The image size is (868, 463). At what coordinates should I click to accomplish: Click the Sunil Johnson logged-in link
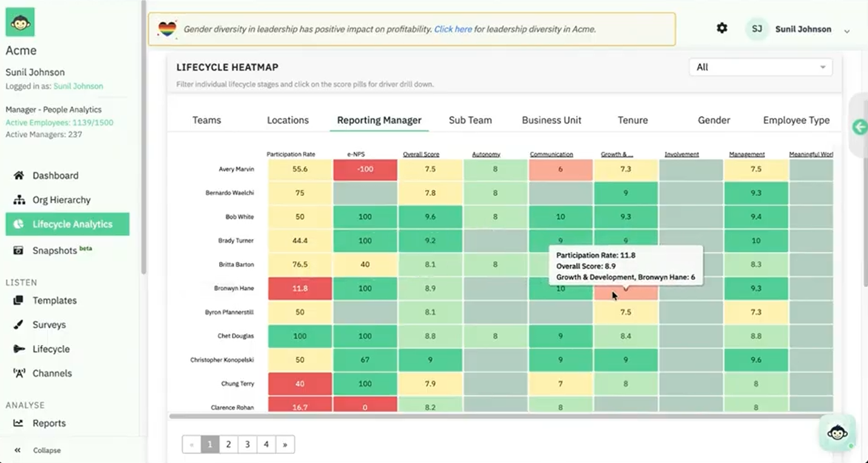pyautogui.click(x=78, y=86)
